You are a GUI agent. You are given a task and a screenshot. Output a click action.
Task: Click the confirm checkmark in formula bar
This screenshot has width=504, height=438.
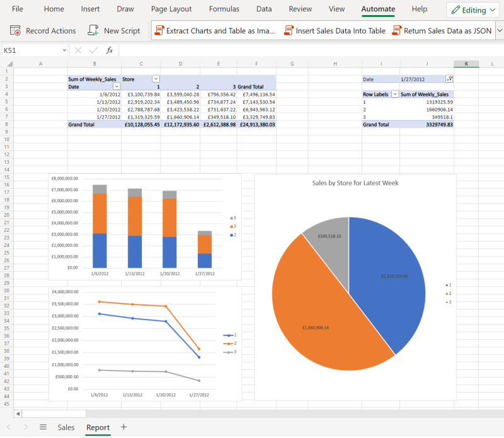click(93, 50)
